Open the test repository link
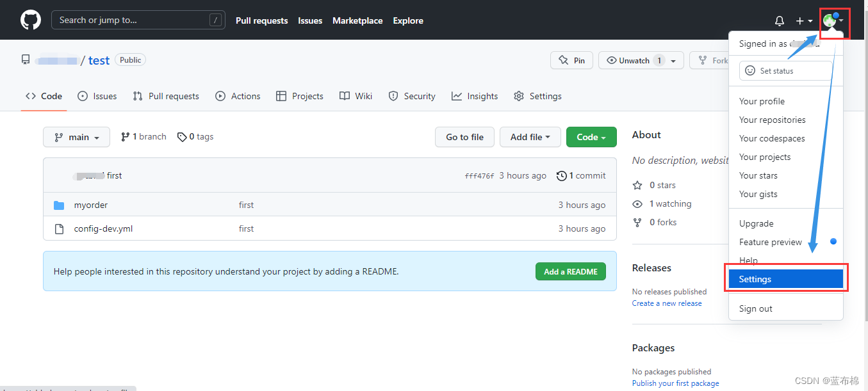The height and width of the screenshot is (391, 868). [99, 60]
